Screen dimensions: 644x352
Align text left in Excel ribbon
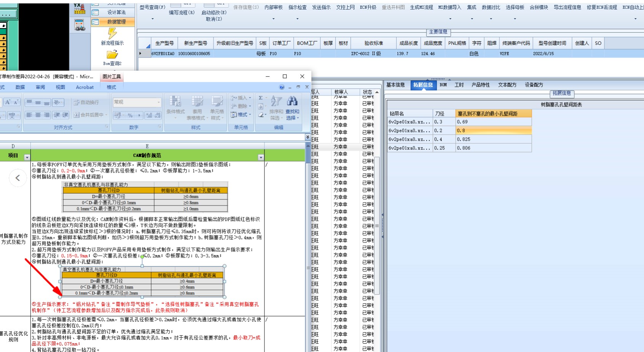click(29, 115)
